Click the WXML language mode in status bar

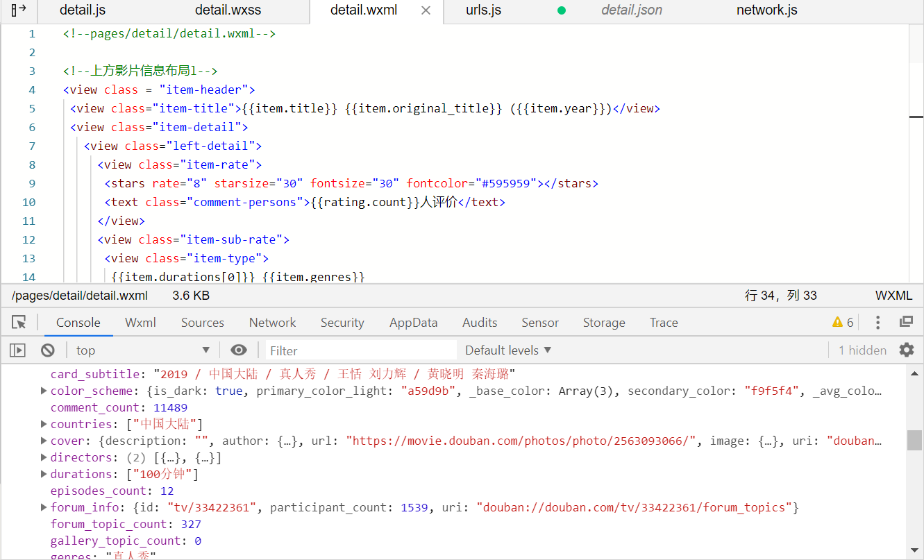click(894, 296)
